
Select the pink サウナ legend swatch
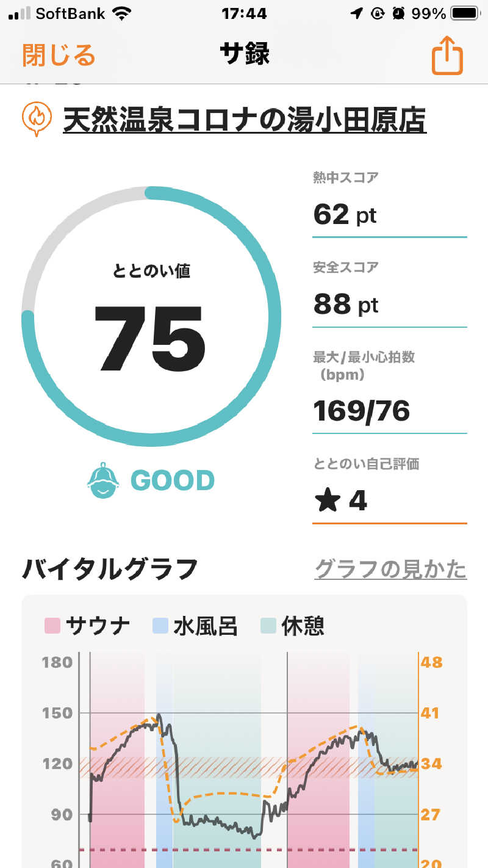point(52,626)
